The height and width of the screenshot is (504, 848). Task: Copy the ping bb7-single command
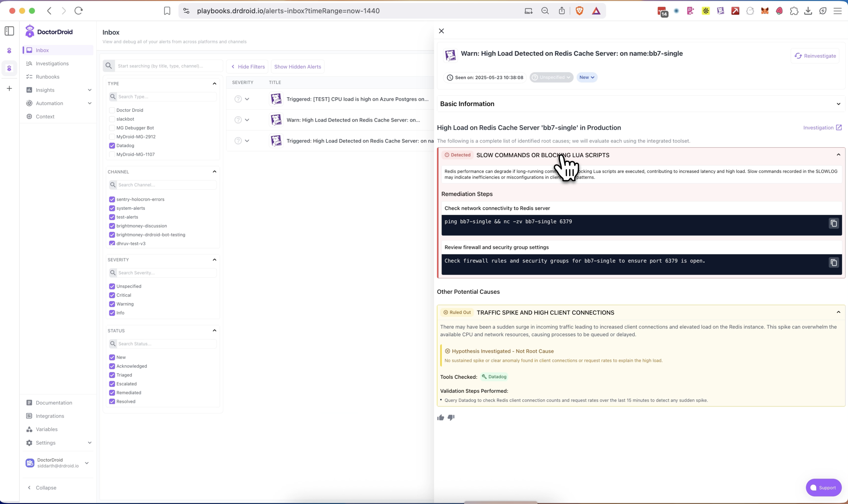pyautogui.click(x=833, y=224)
